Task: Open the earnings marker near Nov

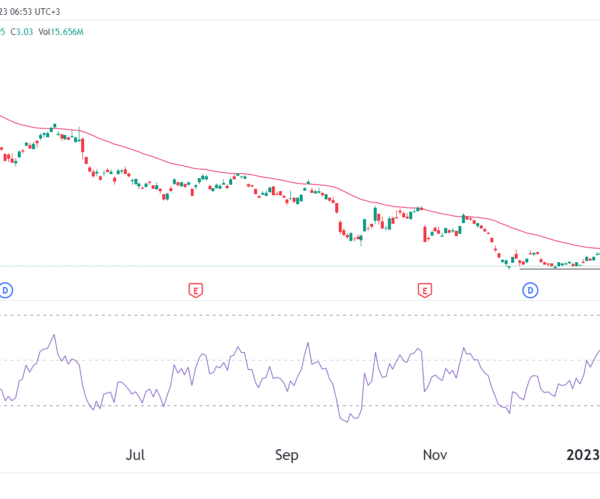Action: [x=424, y=290]
